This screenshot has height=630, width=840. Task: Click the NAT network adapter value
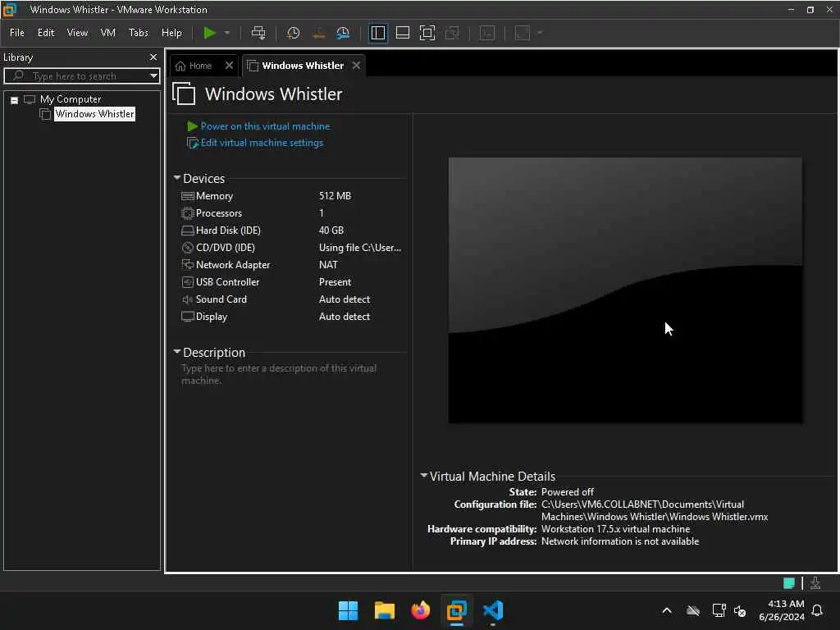point(328,265)
